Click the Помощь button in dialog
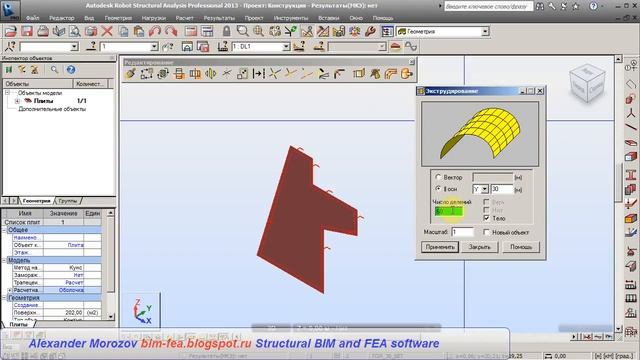 [x=521, y=247]
